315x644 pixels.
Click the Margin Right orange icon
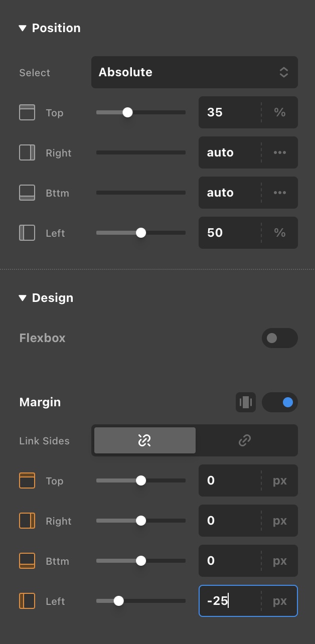coord(27,521)
